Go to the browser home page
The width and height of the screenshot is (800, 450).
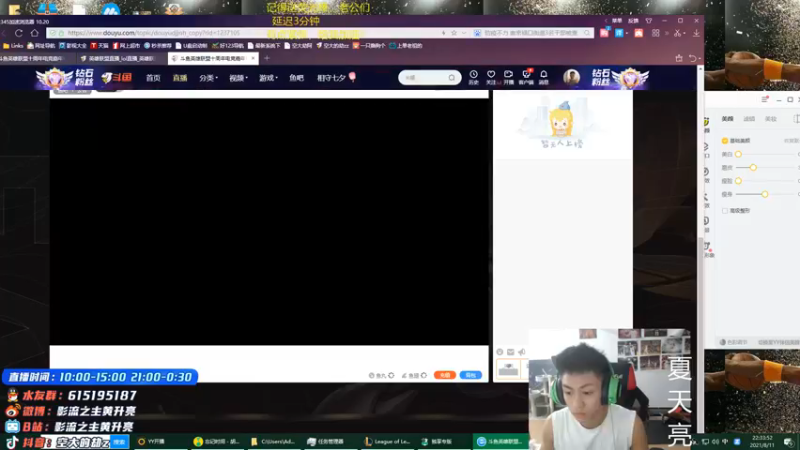34,33
